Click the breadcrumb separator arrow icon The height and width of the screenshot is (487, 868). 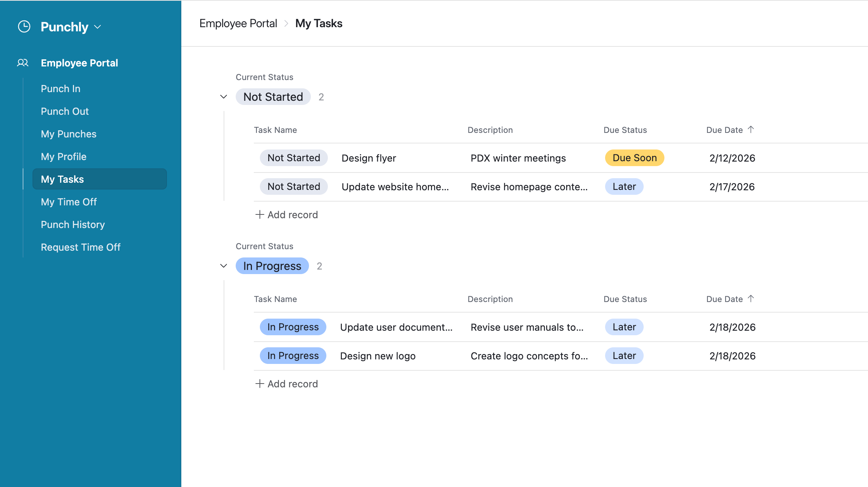point(286,23)
